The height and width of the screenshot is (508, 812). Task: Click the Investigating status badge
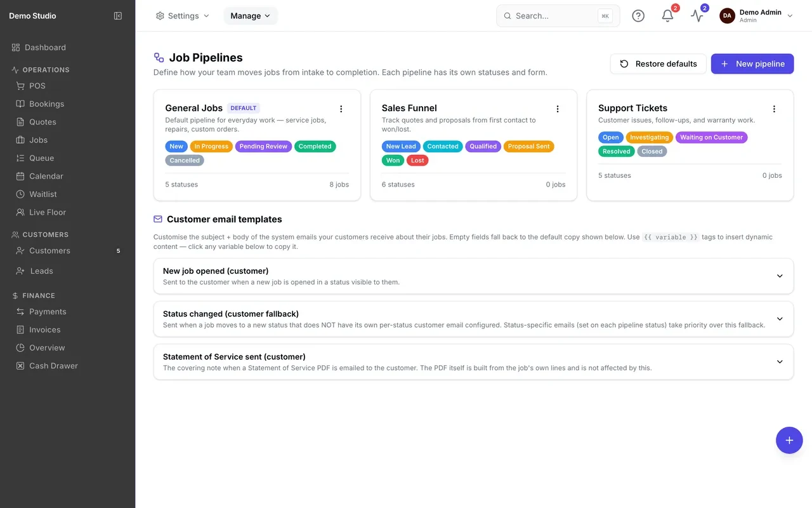click(649, 137)
